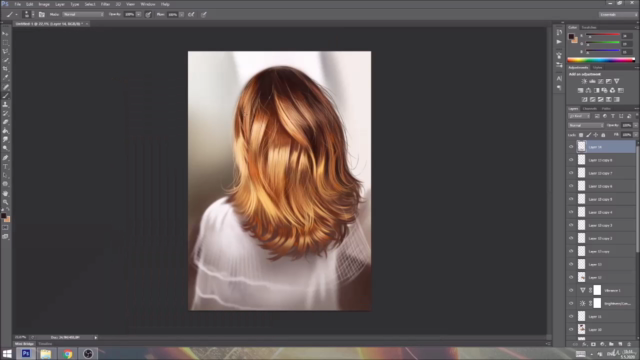Image resolution: width=640 pixels, height=360 pixels.
Task: Open the Image menu
Action: [x=44, y=4]
